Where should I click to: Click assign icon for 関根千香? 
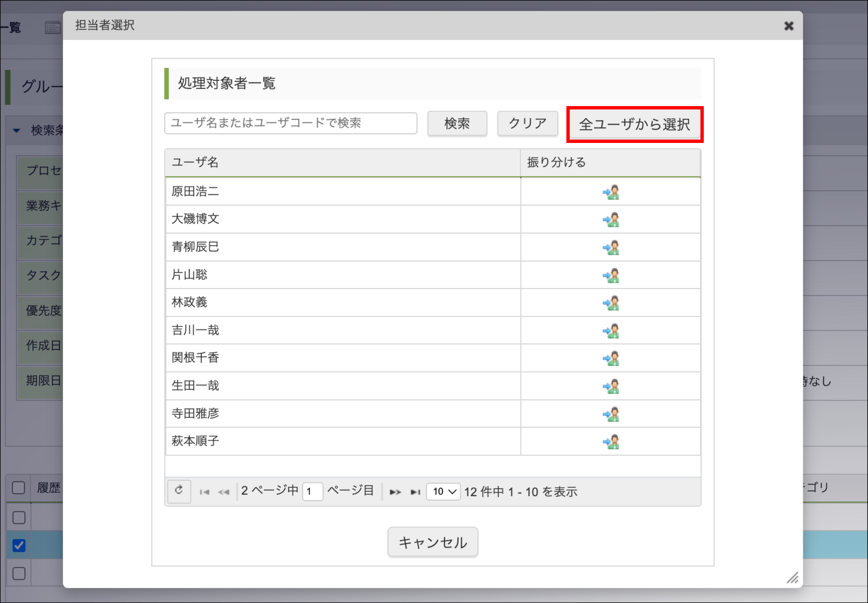click(x=611, y=358)
